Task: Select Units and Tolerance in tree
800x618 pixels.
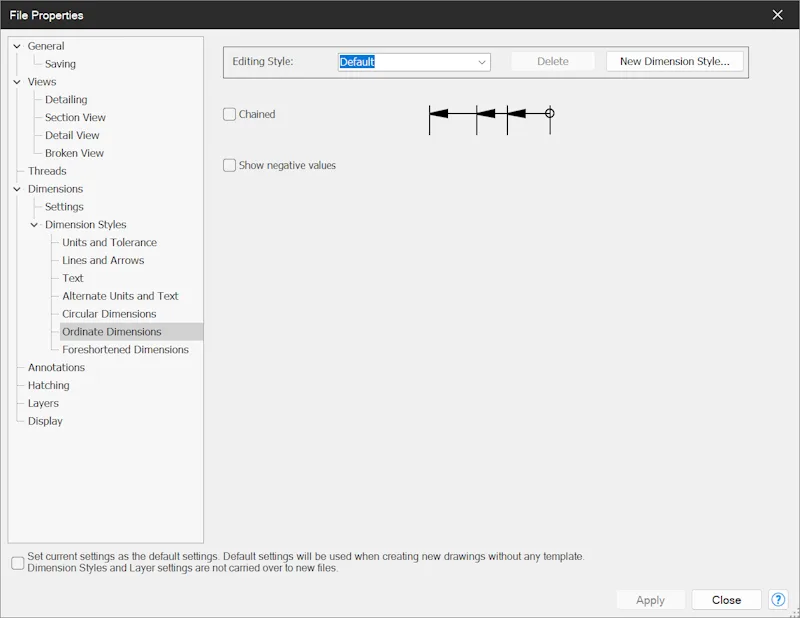Action: tap(109, 242)
